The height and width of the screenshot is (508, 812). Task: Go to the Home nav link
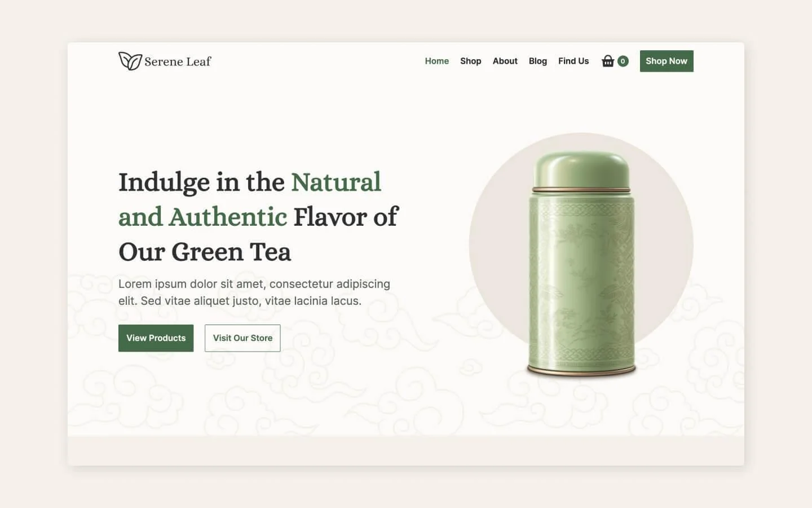437,61
